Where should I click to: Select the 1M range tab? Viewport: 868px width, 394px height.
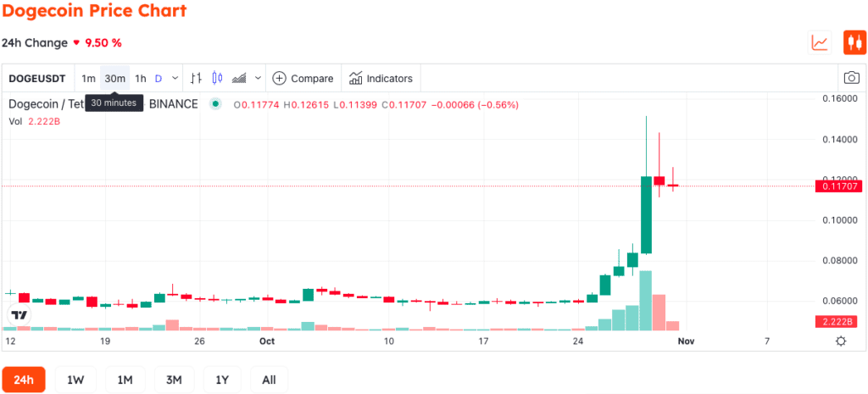(x=125, y=380)
